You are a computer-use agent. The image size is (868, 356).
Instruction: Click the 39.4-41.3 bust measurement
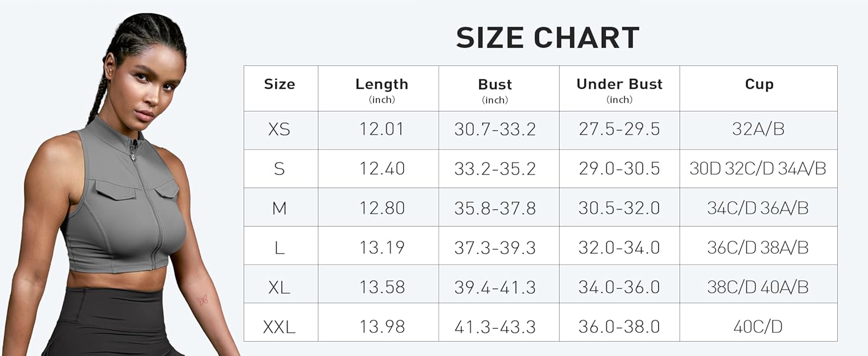tap(494, 287)
